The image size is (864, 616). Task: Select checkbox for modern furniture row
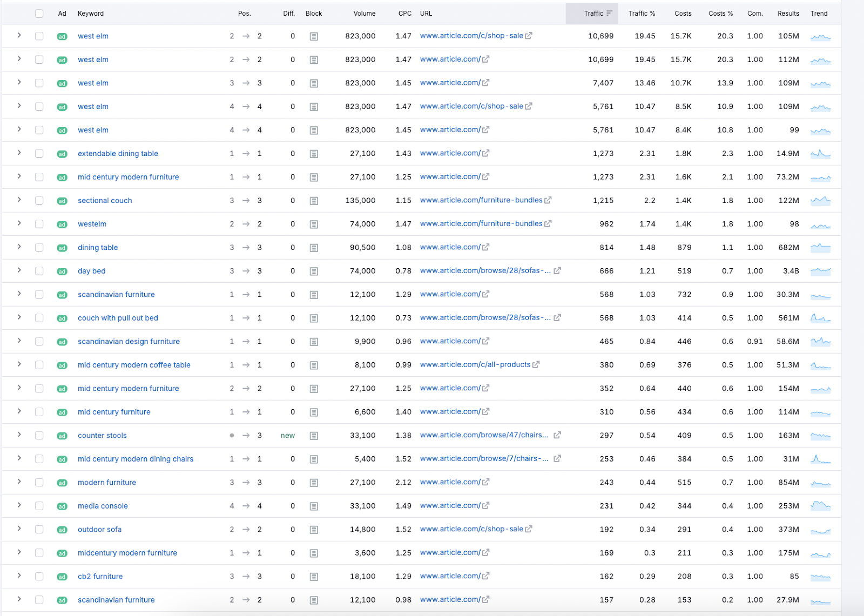[39, 482]
